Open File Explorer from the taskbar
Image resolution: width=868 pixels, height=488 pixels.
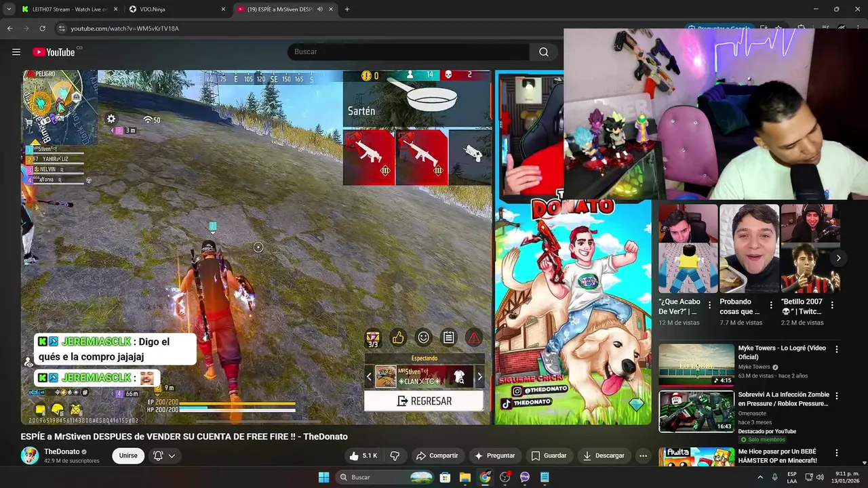coord(465,477)
